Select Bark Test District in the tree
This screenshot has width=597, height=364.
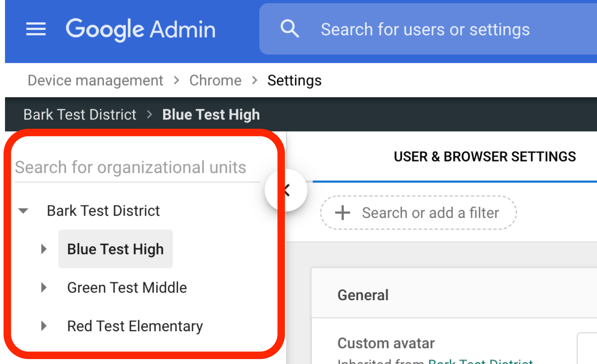(x=103, y=211)
